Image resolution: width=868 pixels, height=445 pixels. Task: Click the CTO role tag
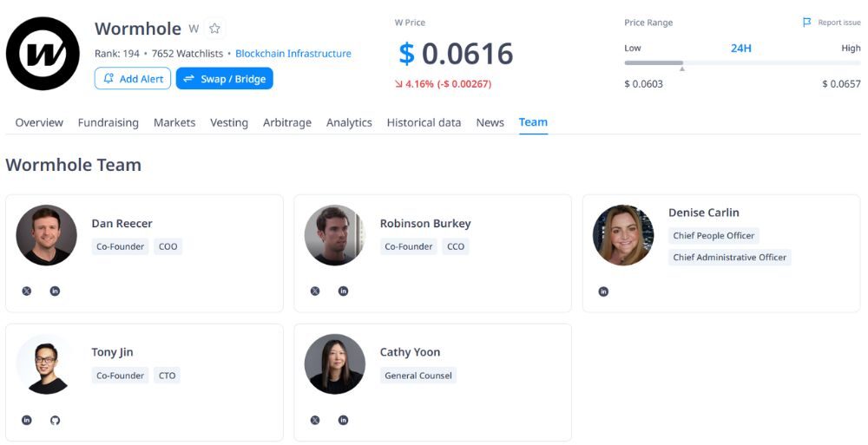168,376
